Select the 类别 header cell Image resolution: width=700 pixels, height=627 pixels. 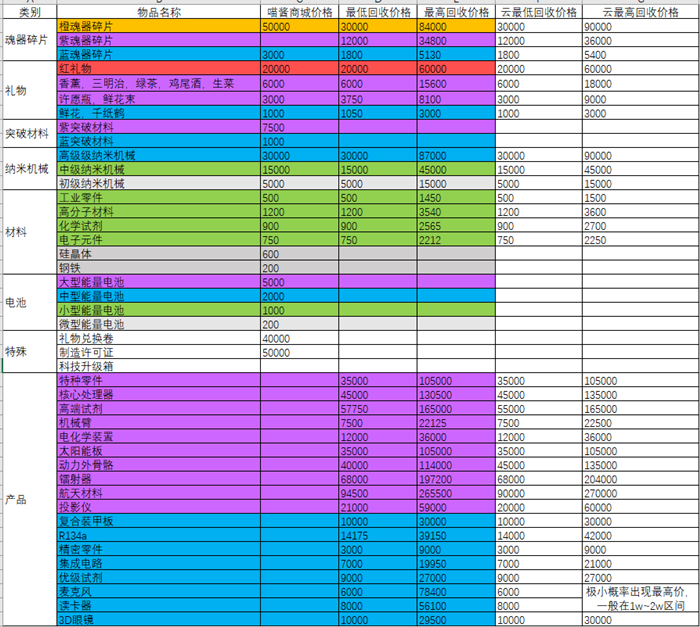tap(28, 12)
